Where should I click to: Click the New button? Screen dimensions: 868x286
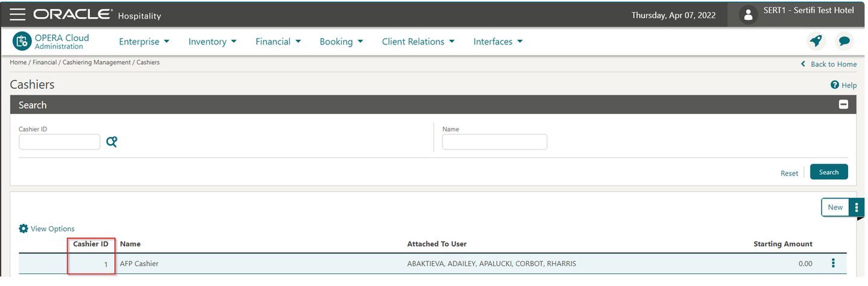click(x=835, y=207)
